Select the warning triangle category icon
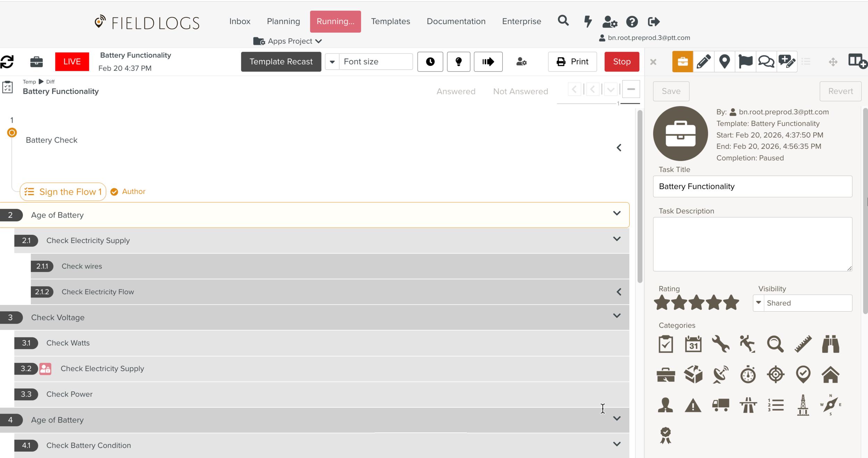Image resolution: width=868 pixels, height=458 pixels. tap(693, 405)
